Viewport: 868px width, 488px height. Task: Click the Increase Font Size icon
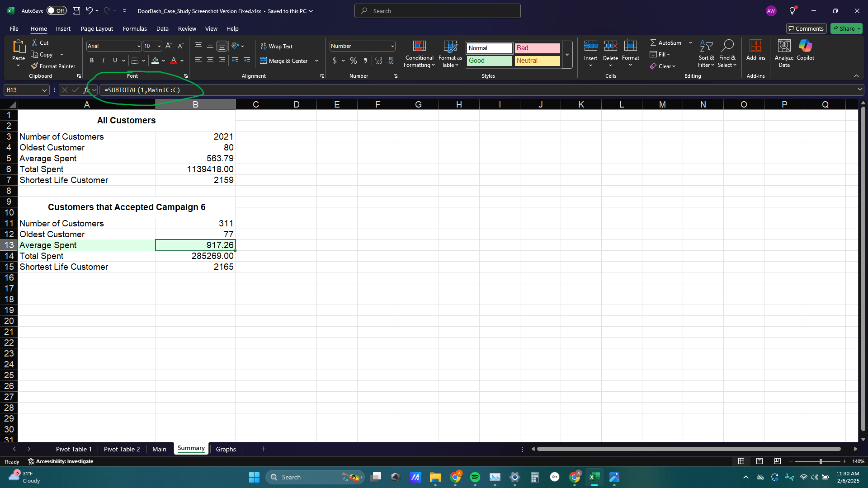(169, 46)
